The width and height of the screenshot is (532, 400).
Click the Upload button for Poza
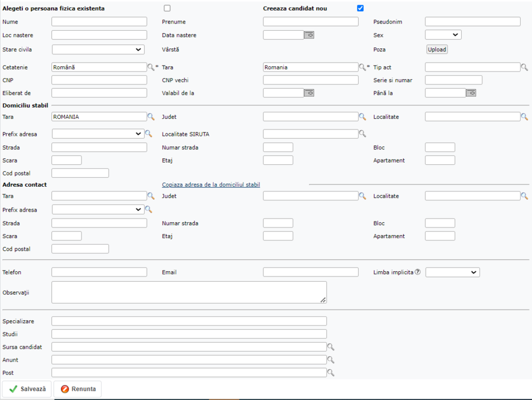437,50
